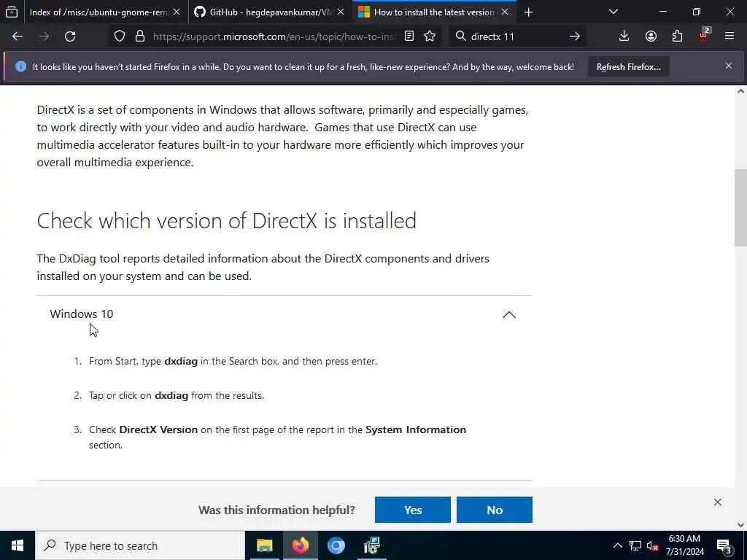
Task: Answer No to helpful feedback
Action: (x=494, y=510)
